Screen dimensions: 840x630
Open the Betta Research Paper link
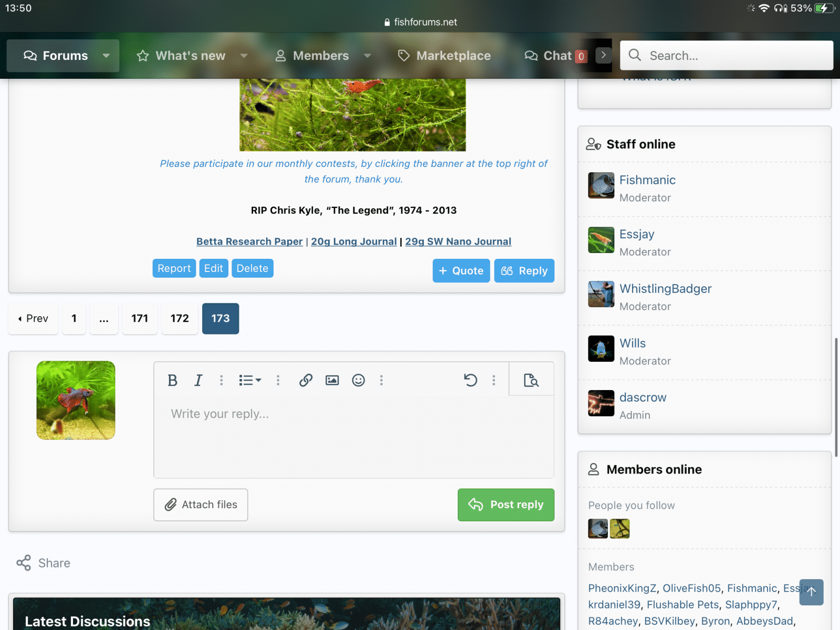[x=249, y=241]
